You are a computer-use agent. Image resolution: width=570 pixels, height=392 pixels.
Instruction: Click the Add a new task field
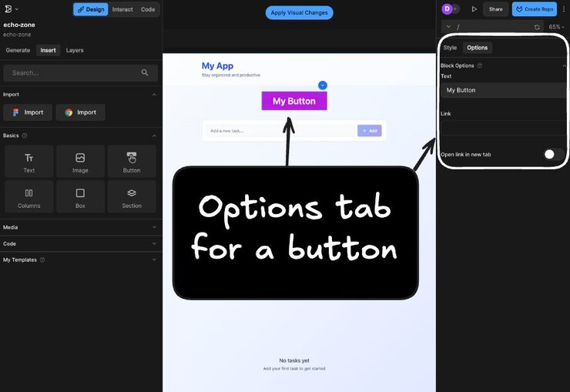[280, 131]
